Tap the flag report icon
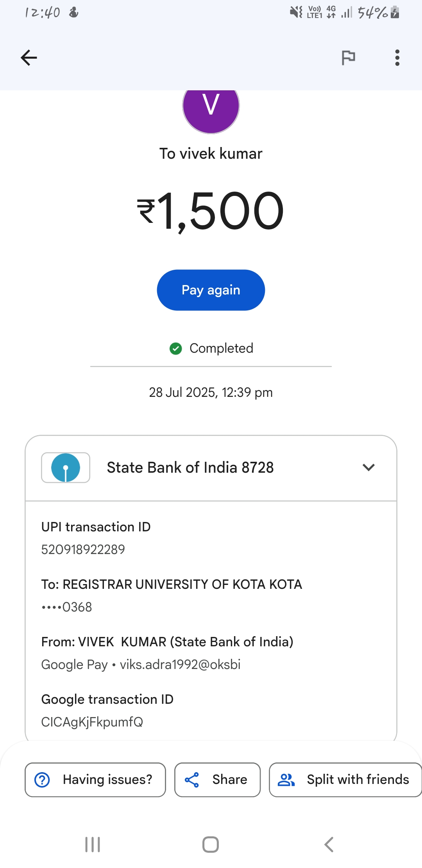This screenshot has width=422, height=868. point(348,58)
